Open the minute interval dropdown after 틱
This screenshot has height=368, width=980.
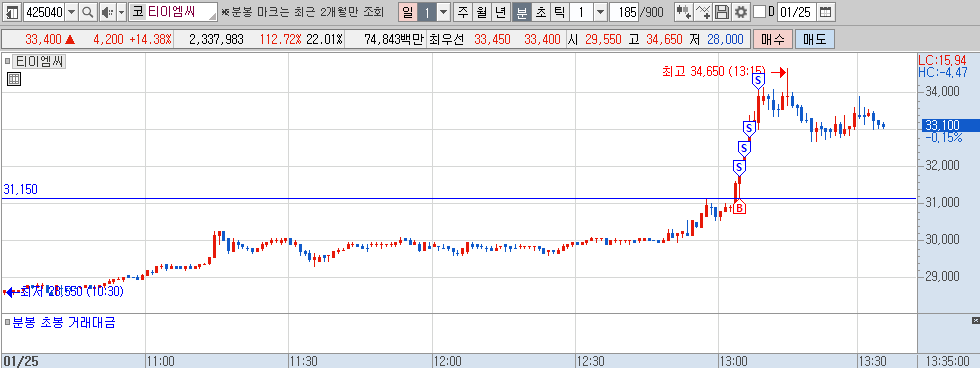(599, 12)
